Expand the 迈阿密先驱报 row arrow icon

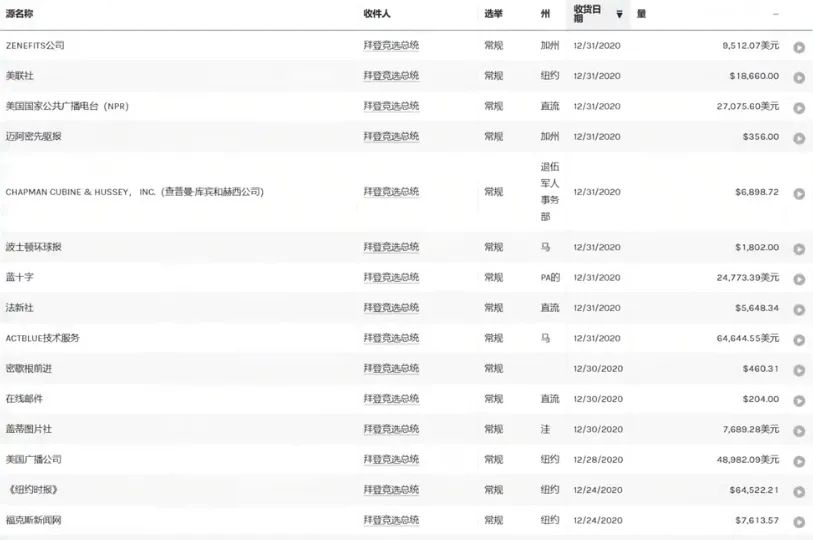click(x=799, y=139)
